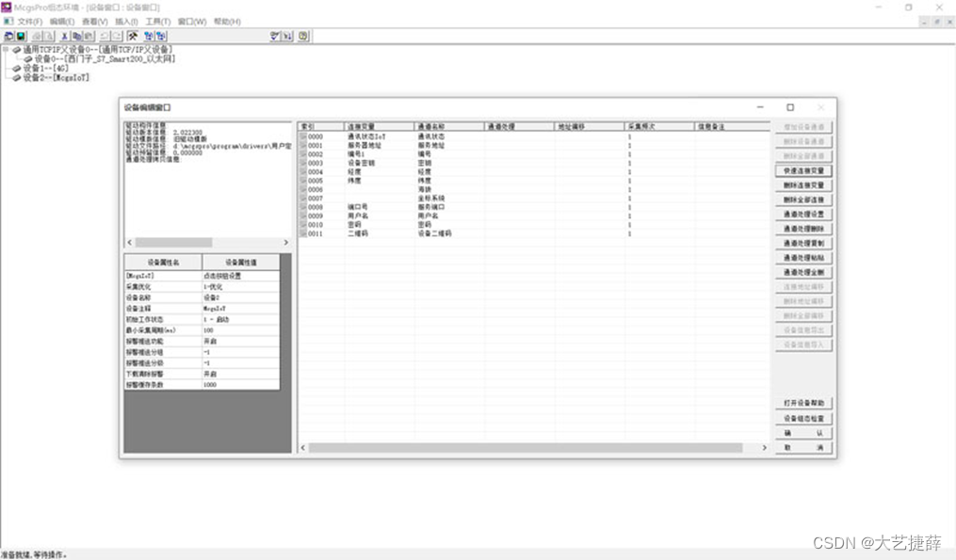Click the 报警推送功能 value cell
This screenshot has width=956, height=560.
pyautogui.click(x=241, y=342)
